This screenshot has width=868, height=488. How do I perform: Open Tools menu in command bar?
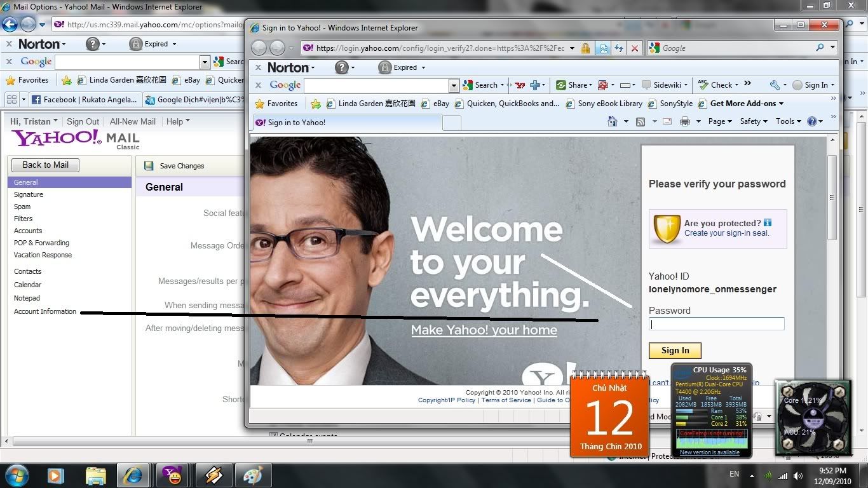[x=788, y=121]
